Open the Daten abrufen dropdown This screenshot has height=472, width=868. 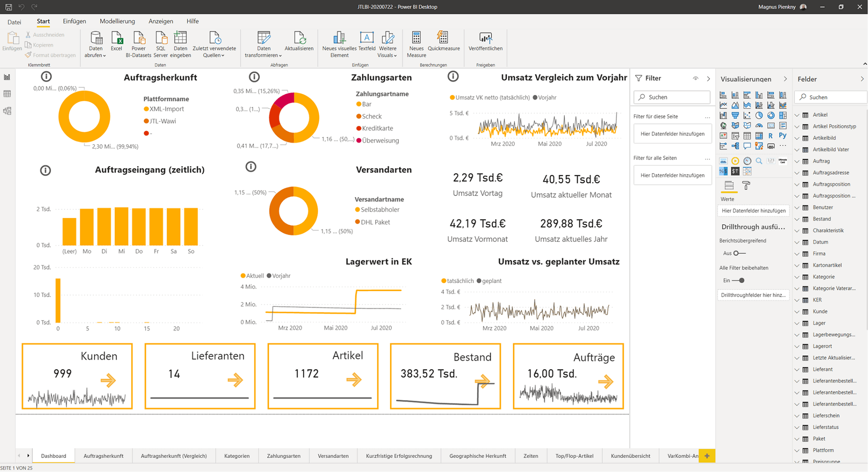(x=95, y=55)
